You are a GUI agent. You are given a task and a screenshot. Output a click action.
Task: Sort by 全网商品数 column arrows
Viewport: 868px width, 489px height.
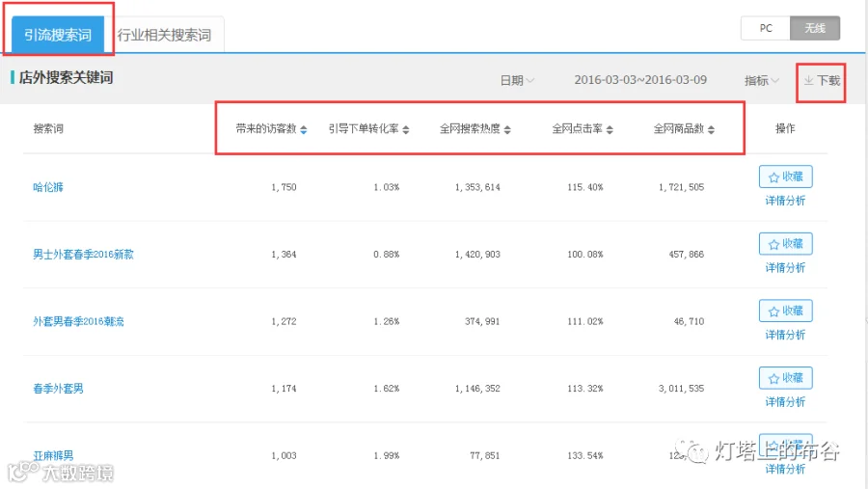coord(711,129)
